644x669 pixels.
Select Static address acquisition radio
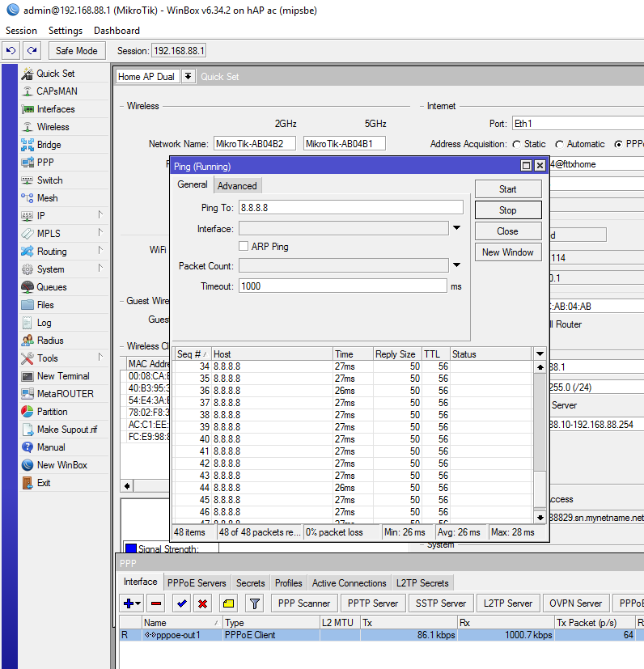[516, 144]
